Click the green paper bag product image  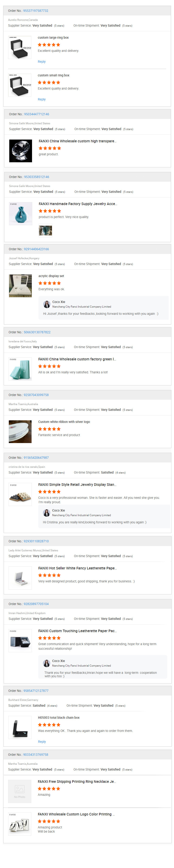coord(20,369)
